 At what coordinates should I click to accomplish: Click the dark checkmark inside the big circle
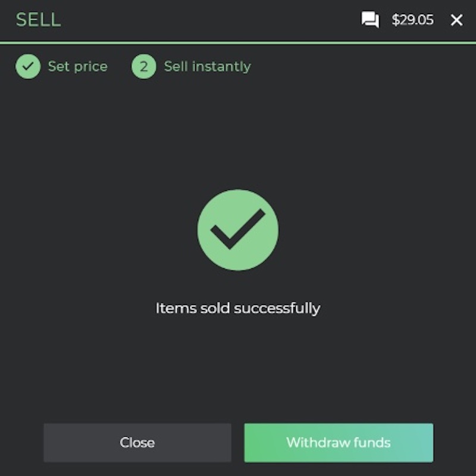click(237, 229)
